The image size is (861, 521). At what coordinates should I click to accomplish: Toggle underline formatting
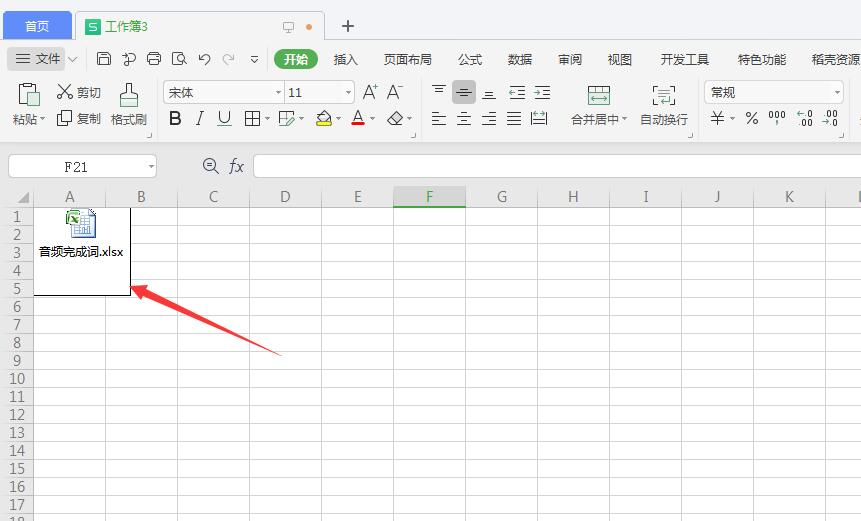(224, 118)
